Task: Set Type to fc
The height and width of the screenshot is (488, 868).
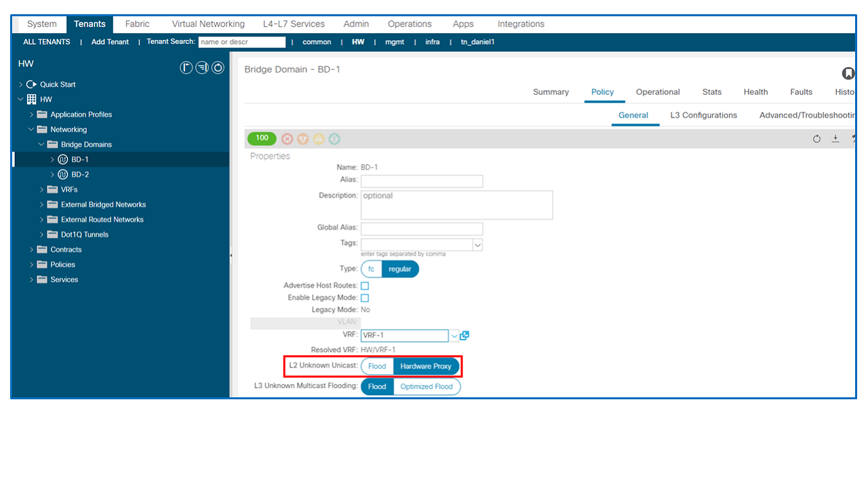Action: [x=371, y=269]
